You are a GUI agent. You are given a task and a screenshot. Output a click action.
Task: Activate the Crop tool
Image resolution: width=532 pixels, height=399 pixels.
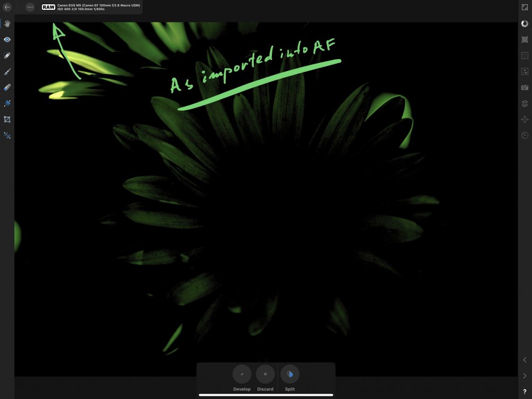pos(7,120)
